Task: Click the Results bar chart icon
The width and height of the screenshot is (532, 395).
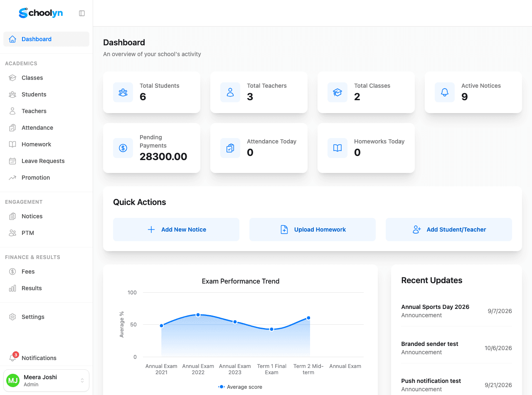Action: (x=12, y=288)
